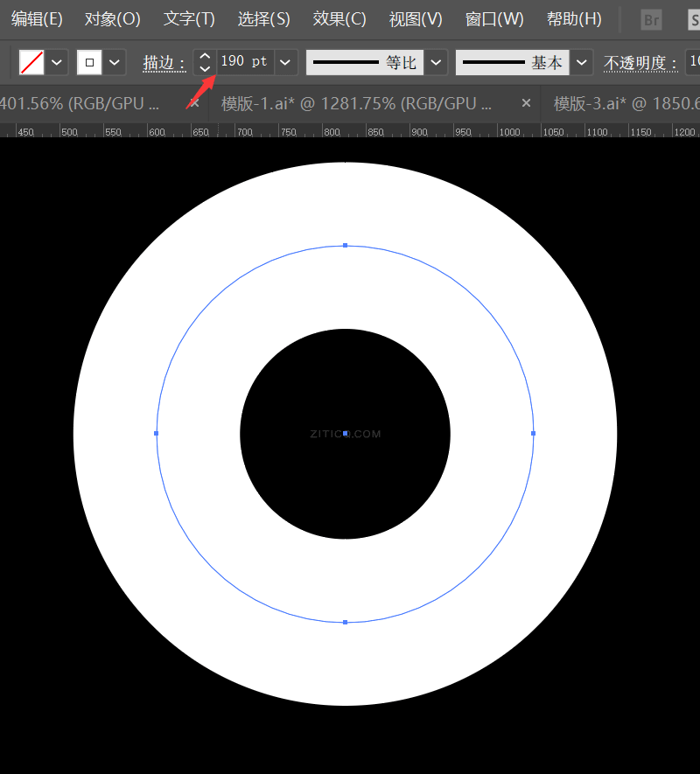The width and height of the screenshot is (700, 774).
Task: Open the 对象(O) menu
Action: click(x=112, y=19)
